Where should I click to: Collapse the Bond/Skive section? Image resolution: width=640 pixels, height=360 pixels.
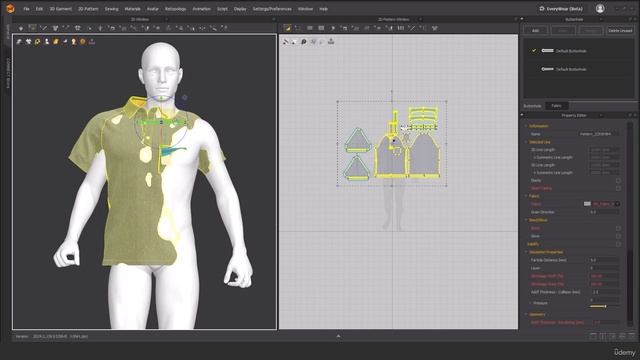click(x=526, y=220)
